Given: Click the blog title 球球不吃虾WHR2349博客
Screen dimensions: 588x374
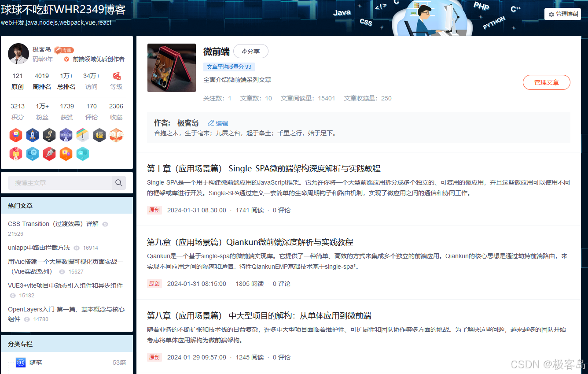Looking at the screenshot, I should [x=63, y=10].
